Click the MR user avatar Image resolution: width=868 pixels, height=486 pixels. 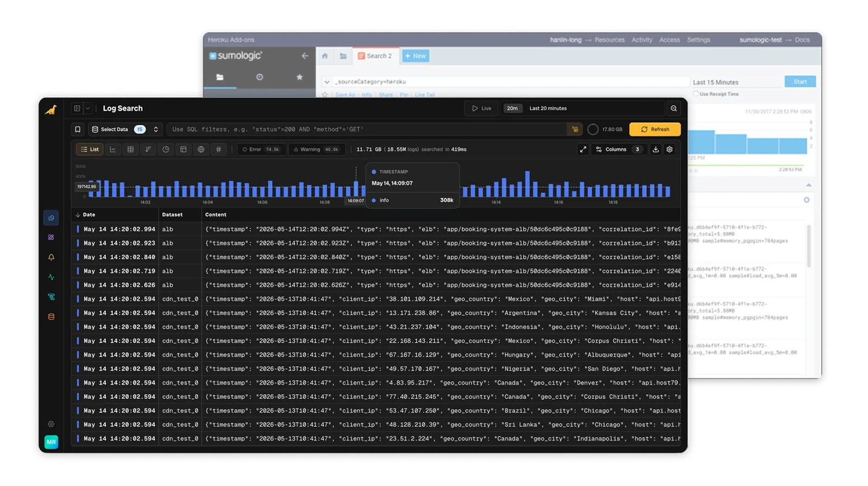point(51,442)
